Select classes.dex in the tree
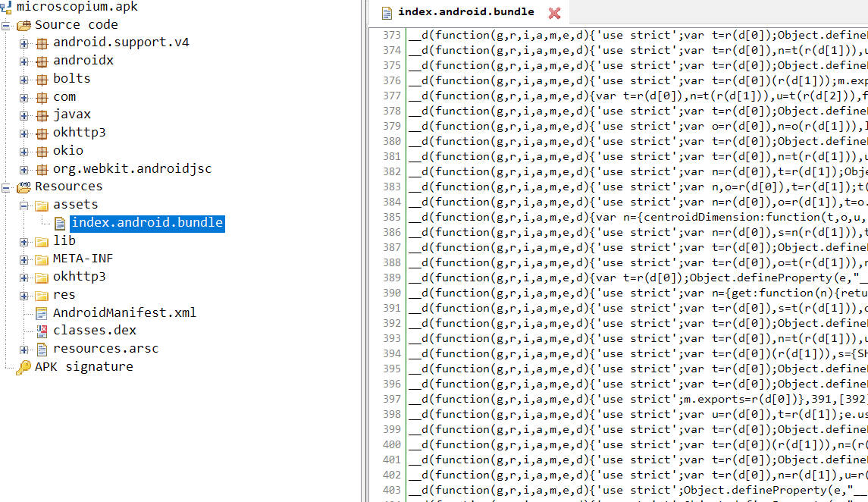Viewport: 868px width, 502px height. coord(95,331)
